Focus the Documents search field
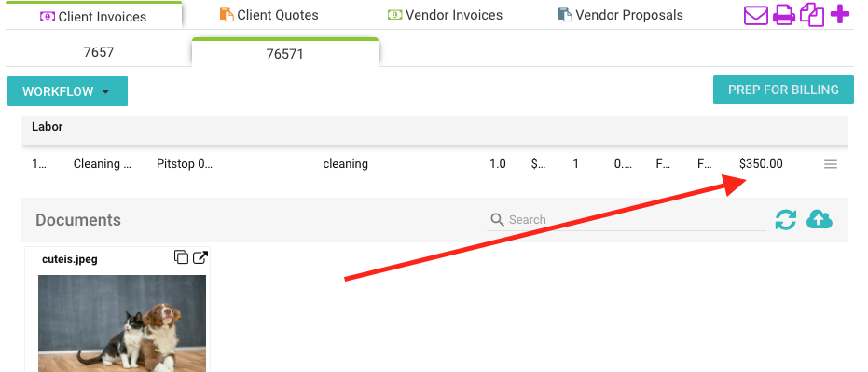The image size is (868, 372). coord(627,220)
